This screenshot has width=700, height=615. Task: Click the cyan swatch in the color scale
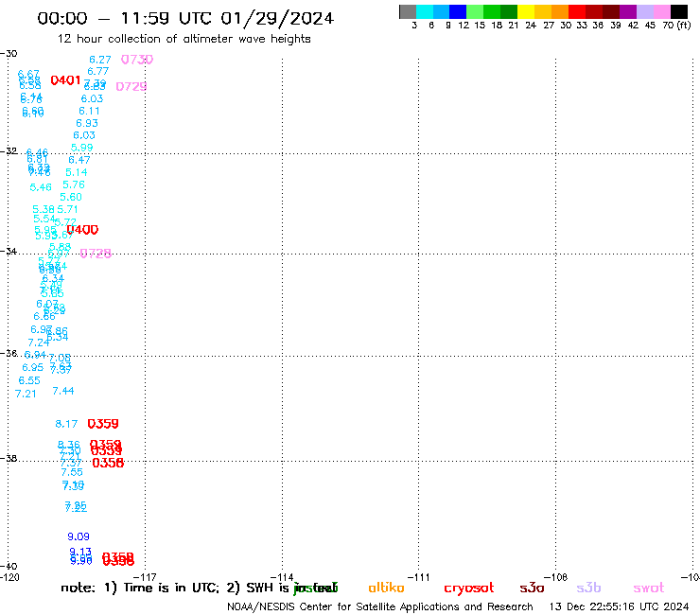point(425,11)
